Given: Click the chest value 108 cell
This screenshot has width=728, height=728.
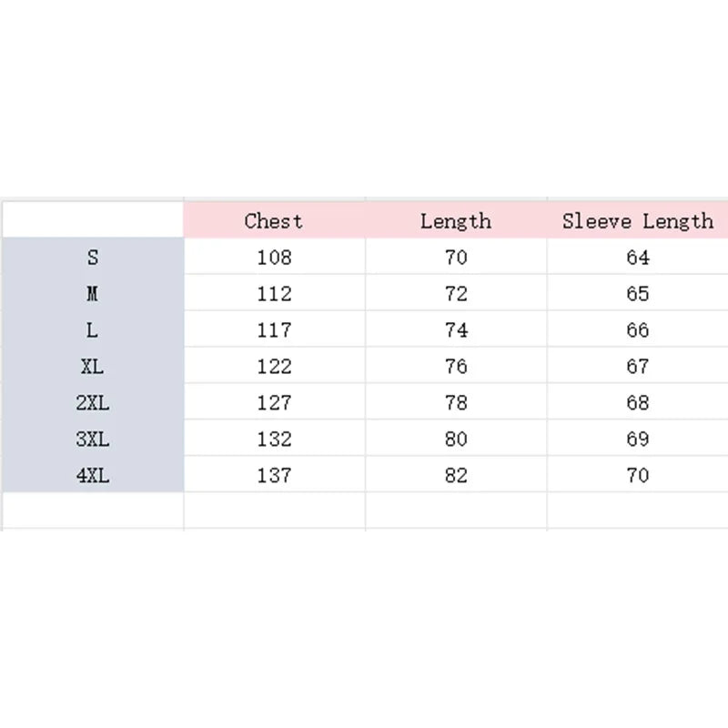Looking at the screenshot, I should [274, 258].
